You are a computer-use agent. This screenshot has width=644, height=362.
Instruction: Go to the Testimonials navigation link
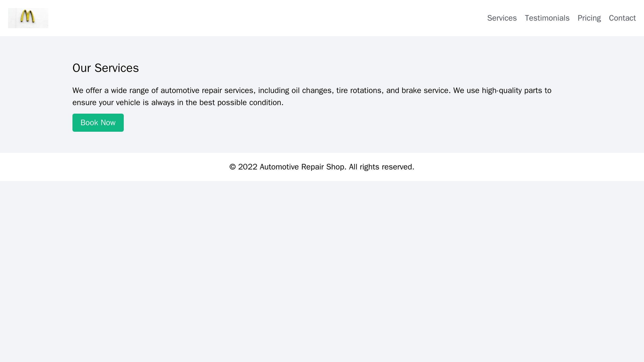[x=547, y=18]
